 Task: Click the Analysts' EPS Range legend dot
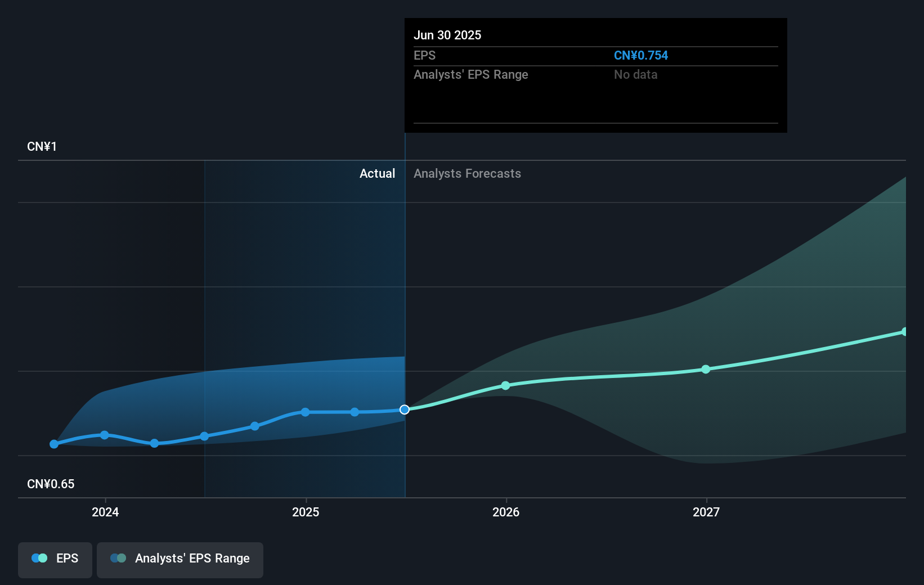click(x=118, y=558)
